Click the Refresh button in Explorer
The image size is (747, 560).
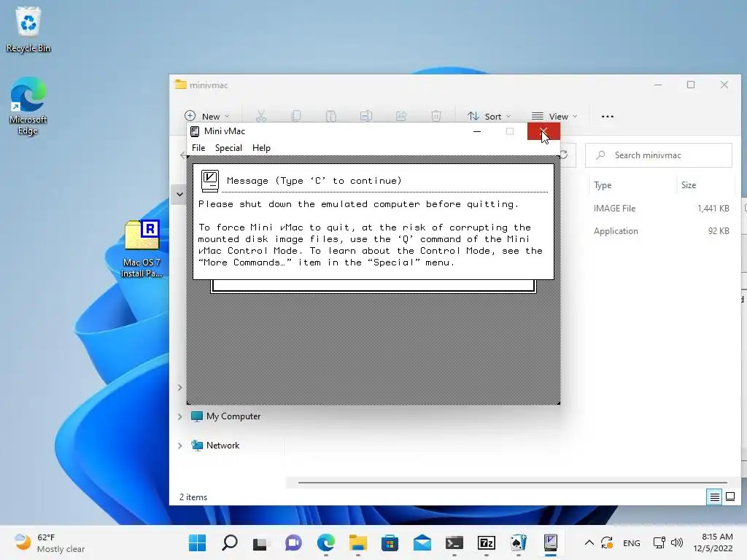564,155
